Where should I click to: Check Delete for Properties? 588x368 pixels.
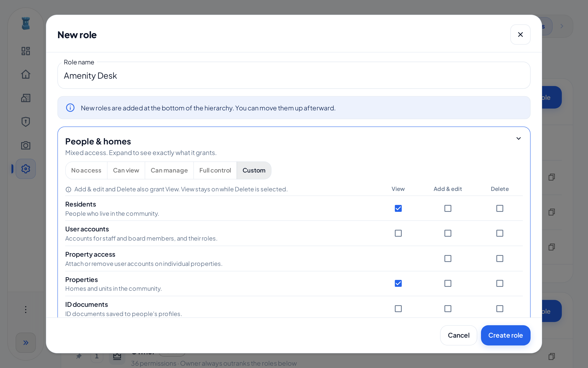tap(500, 283)
